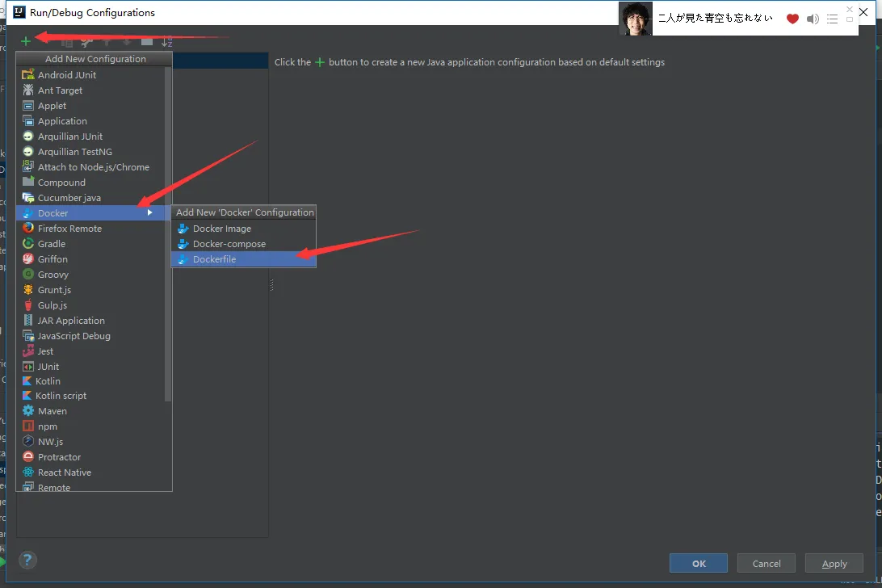Viewport: 882px width, 588px height.
Task: Click the JAR Application icon
Action: [x=28, y=320]
